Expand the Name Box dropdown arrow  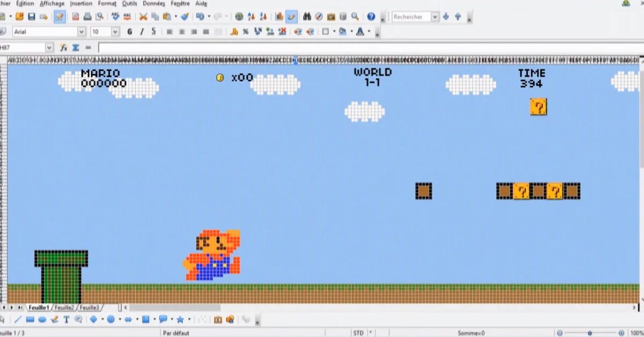(x=49, y=48)
